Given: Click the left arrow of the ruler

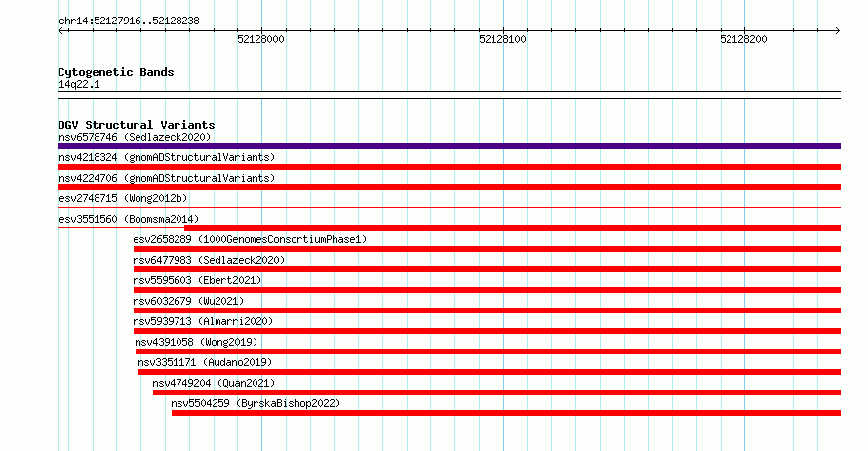Looking at the screenshot, I should pyautogui.click(x=61, y=31).
